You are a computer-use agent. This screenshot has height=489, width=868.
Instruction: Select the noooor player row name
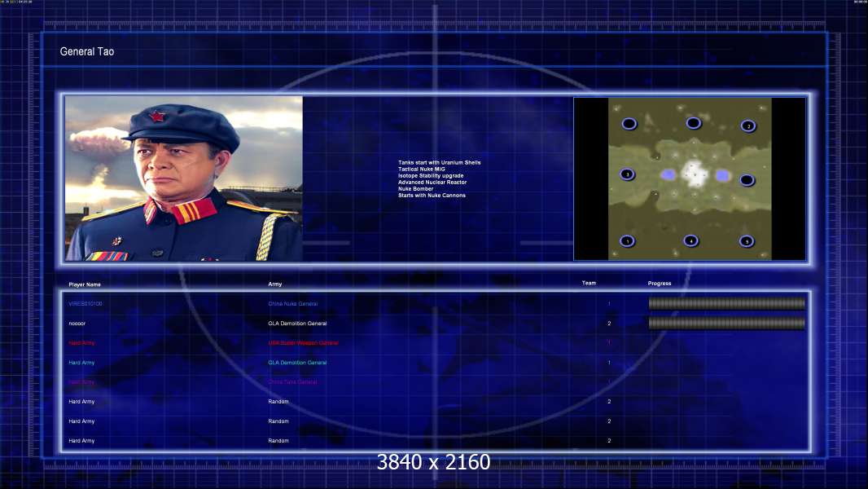point(77,324)
